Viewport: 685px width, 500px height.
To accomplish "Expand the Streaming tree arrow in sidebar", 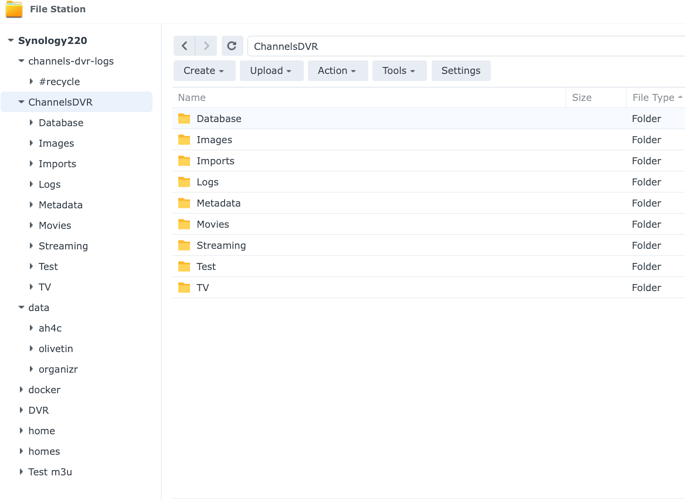I will [31, 246].
